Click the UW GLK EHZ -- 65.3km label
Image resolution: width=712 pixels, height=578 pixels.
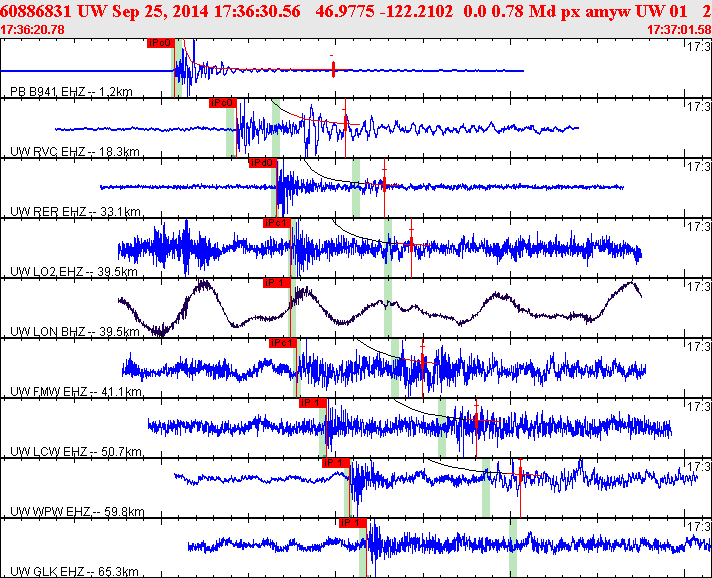(x=74, y=571)
